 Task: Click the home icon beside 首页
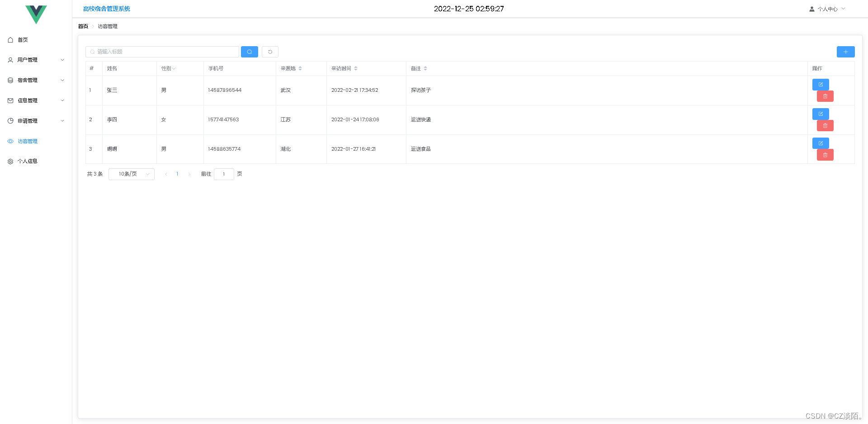coord(10,40)
